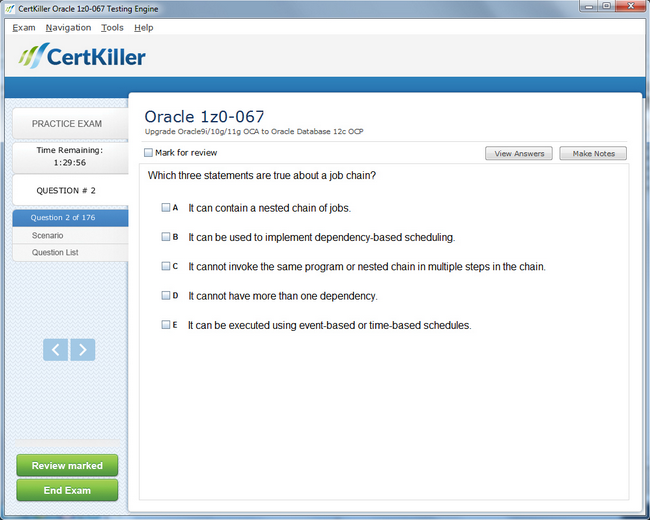Viewport: 650px width, 520px height.
Task: Click the Oracle 1z0-067 heading
Action: [x=204, y=117]
